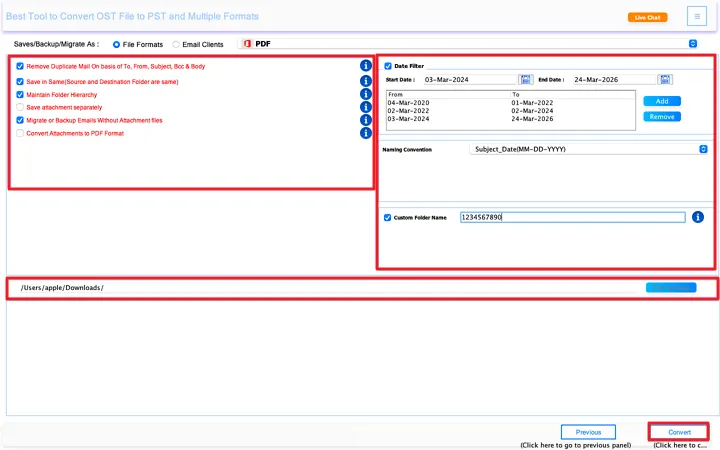Viewport: 720px width, 450px height.
Task: Click info icon beside Save attachment separately
Action: pos(366,107)
